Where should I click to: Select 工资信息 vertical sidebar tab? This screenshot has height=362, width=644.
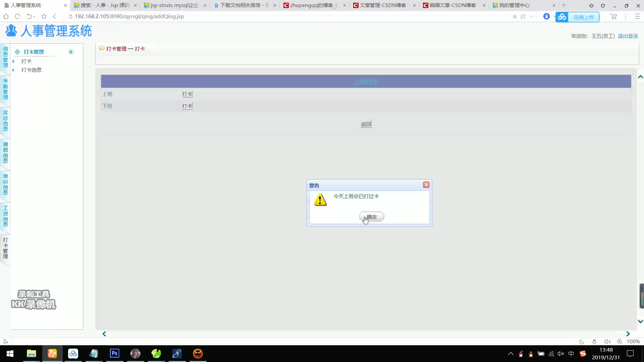click(5, 217)
